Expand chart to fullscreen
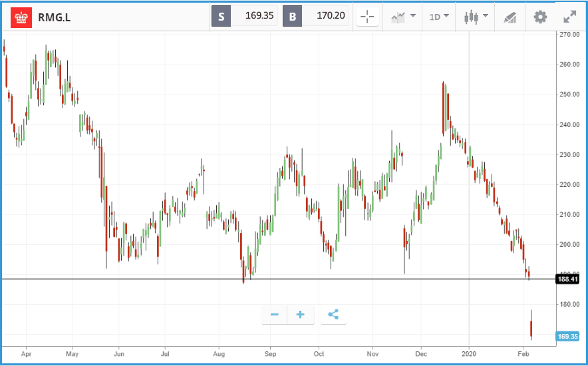This screenshot has height=366, width=588. pyautogui.click(x=570, y=17)
